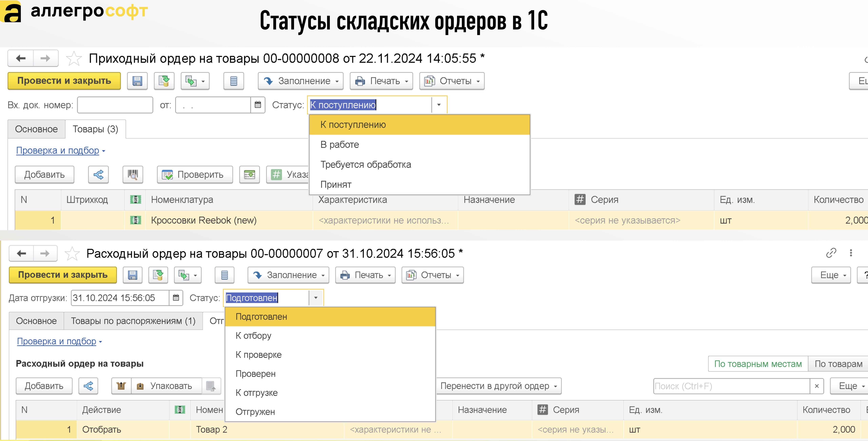
Task: Select status 'В работе'
Action: [420, 145]
